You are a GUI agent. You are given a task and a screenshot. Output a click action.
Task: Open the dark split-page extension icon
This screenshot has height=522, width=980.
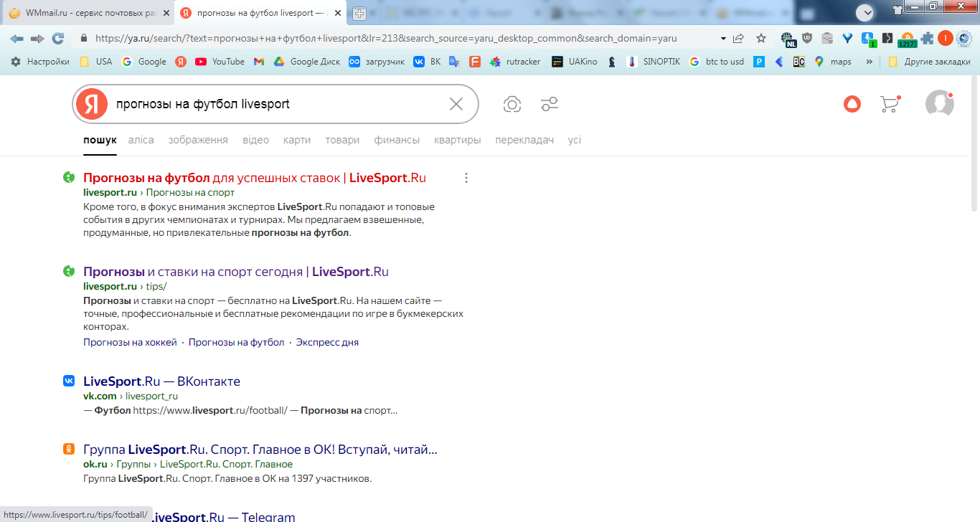pos(887,39)
